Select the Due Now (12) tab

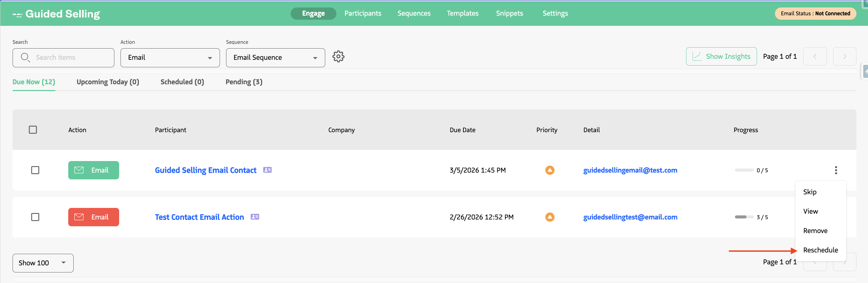coord(34,82)
